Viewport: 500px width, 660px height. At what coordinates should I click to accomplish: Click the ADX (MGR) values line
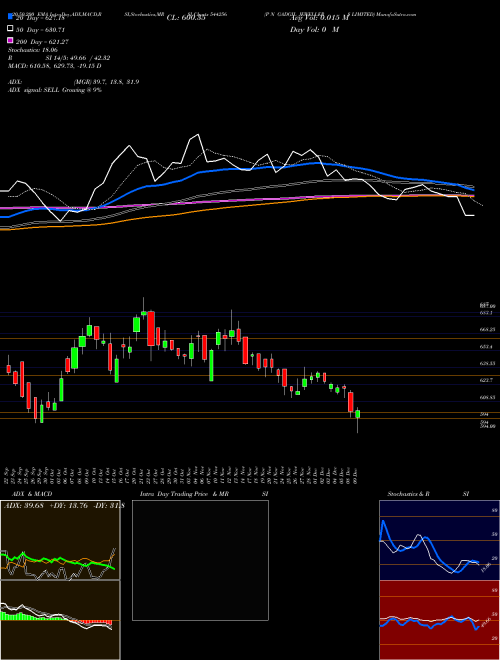pyautogui.click(x=74, y=82)
